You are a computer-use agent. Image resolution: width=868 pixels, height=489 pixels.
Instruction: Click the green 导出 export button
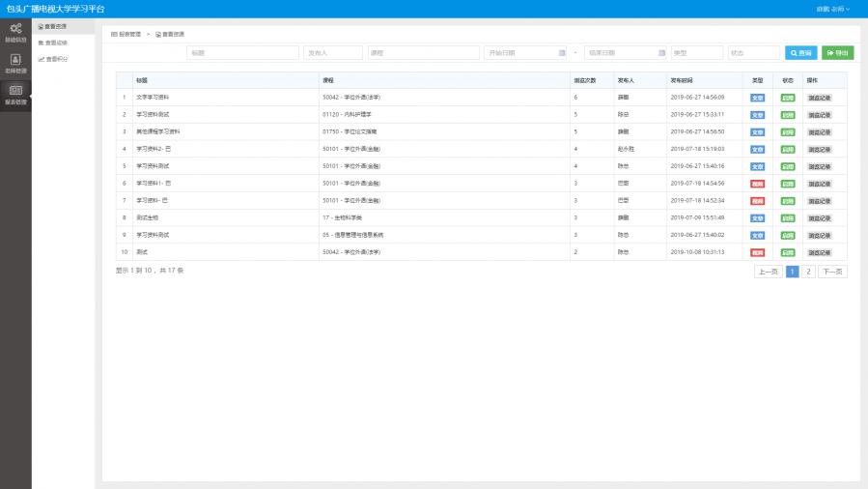[837, 53]
